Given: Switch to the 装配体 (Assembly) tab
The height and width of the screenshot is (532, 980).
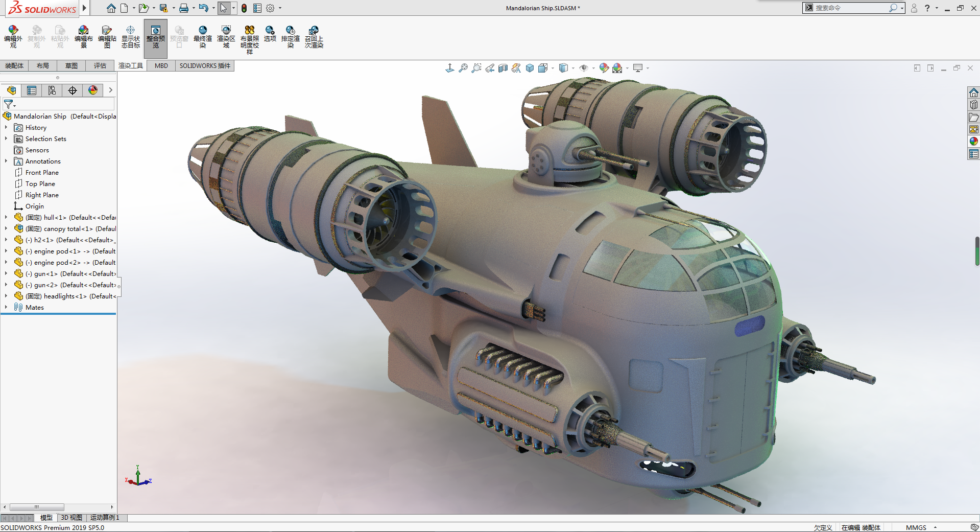Looking at the screenshot, I should tap(14, 65).
